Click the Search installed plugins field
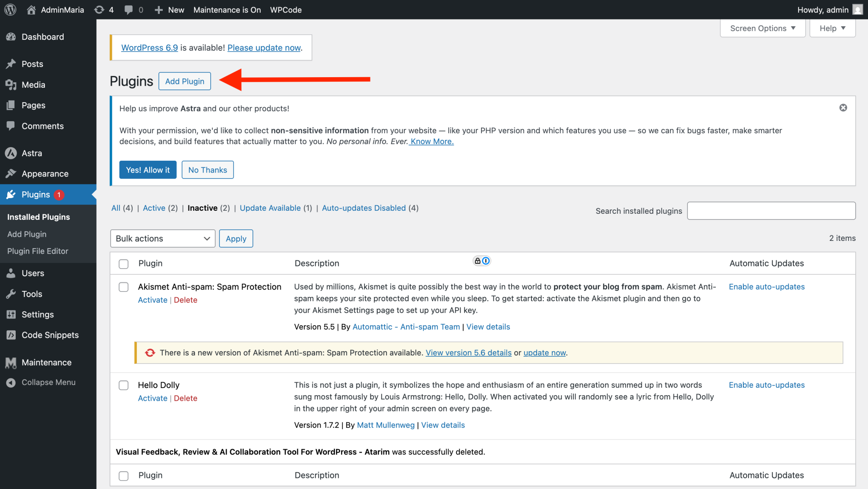This screenshot has height=489, width=868. (x=771, y=211)
